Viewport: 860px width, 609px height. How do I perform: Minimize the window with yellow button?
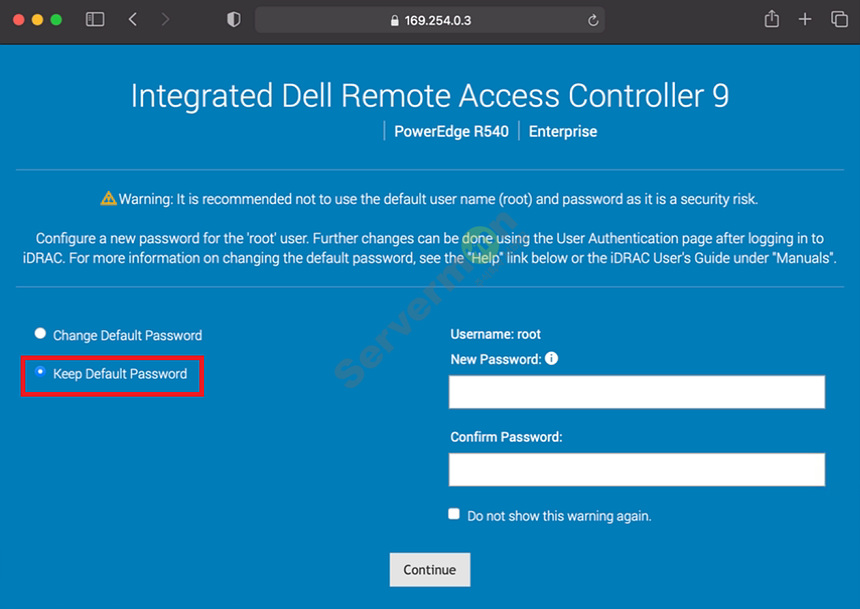pos(37,20)
